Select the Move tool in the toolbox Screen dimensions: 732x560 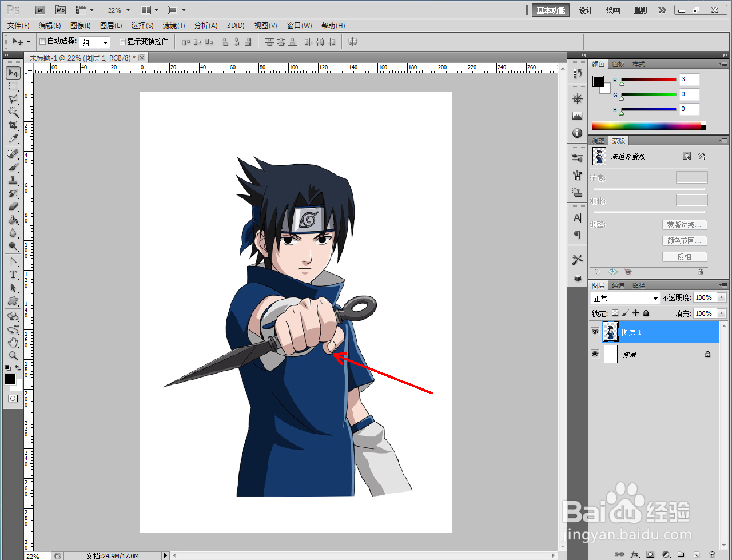click(x=13, y=73)
